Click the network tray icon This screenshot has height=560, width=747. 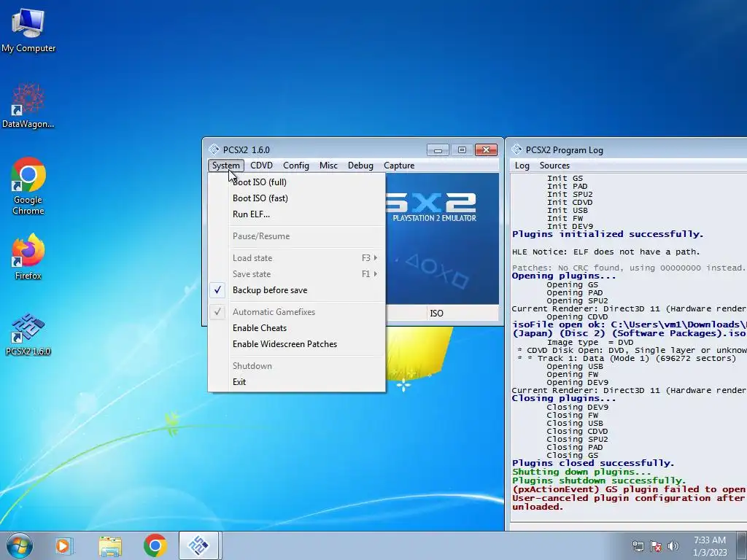coord(638,546)
